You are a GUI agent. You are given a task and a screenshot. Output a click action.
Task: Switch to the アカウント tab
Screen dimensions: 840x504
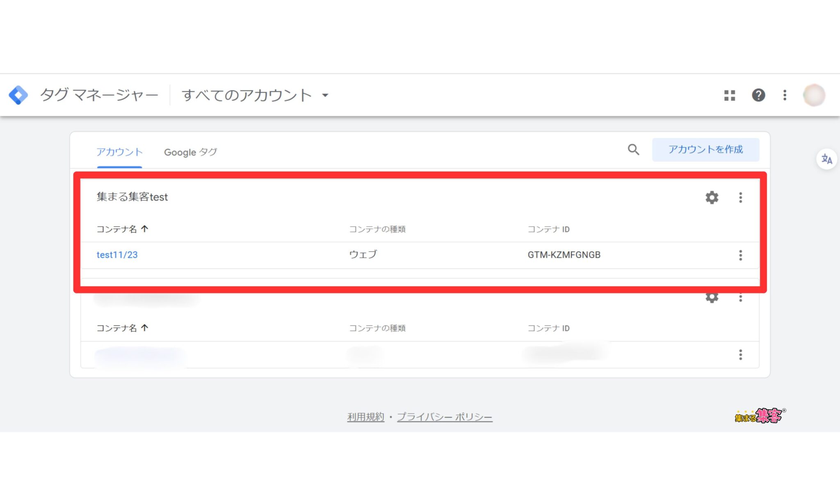click(x=119, y=152)
